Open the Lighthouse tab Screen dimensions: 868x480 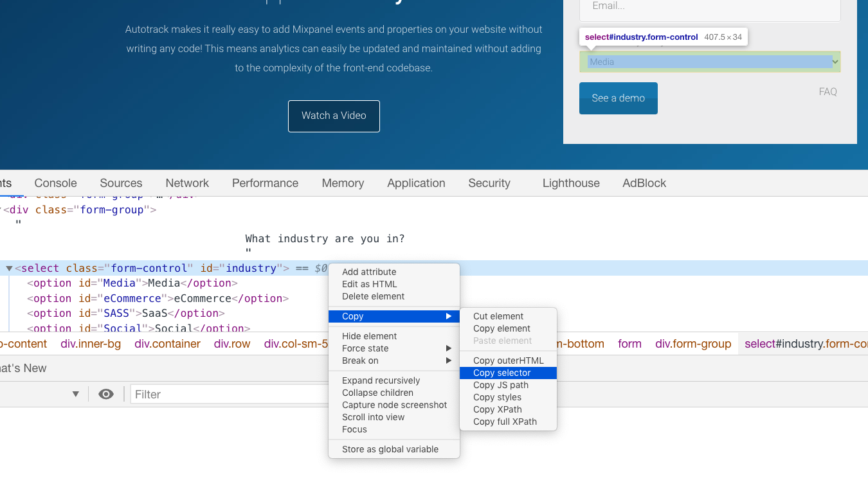[x=571, y=183]
